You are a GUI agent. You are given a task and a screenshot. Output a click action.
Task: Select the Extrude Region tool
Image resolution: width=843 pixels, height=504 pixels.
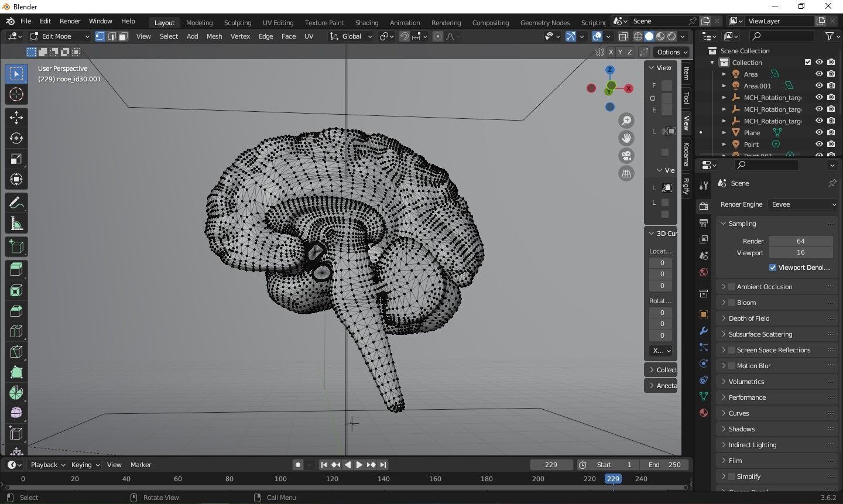point(16,270)
